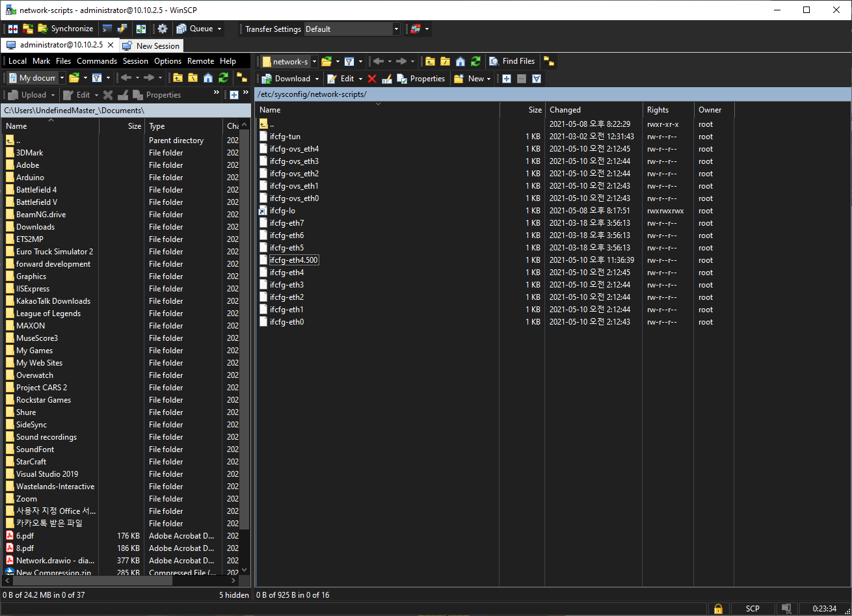The image size is (852, 616).
Task: Expand the remote filter dropdown arrow
Action: [x=360, y=62]
